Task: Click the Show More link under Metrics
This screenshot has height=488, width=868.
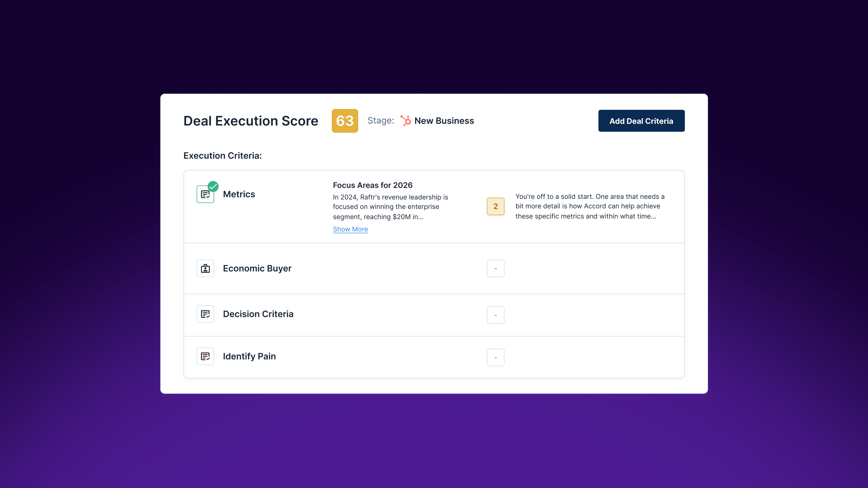Action: click(350, 229)
